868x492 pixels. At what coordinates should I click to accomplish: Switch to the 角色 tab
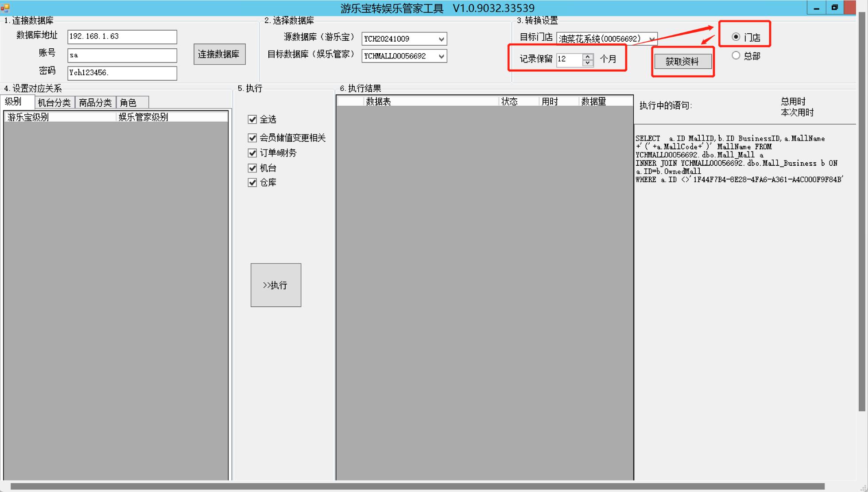(132, 103)
